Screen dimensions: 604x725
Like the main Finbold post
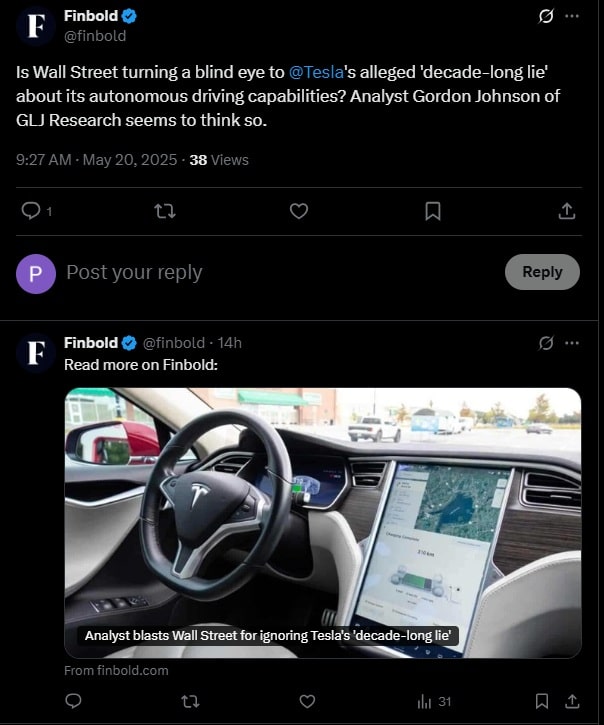coord(298,211)
